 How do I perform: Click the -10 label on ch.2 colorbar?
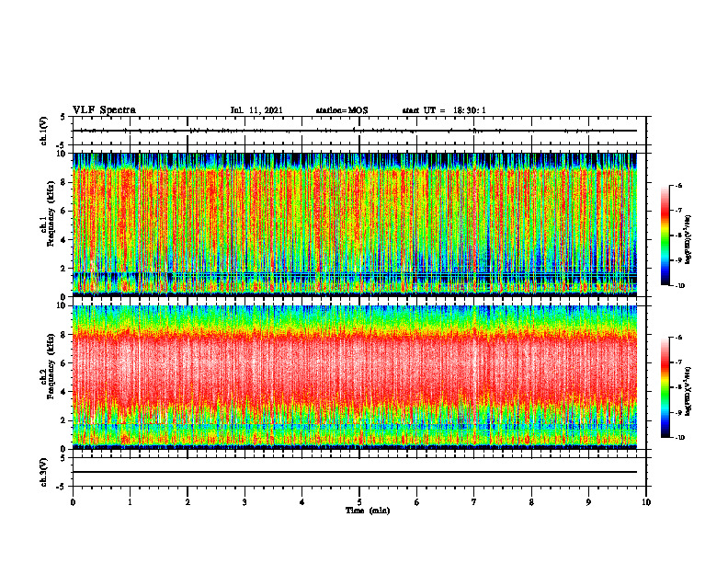click(x=679, y=438)
